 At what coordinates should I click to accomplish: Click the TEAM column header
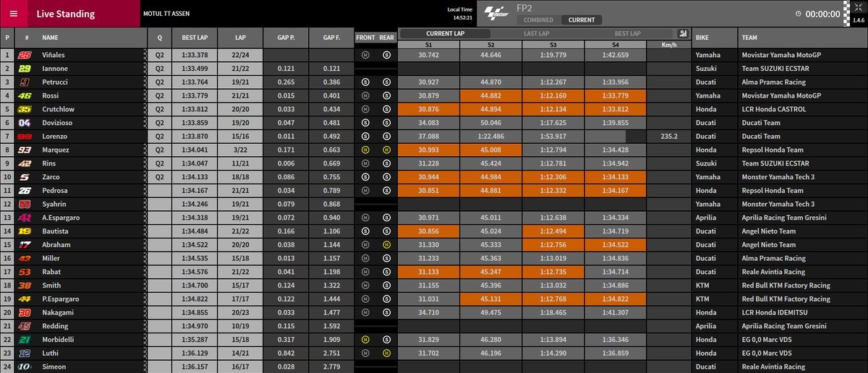(801, 36)
